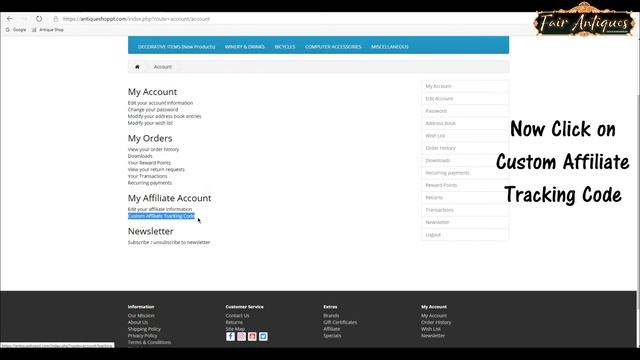This screenshot has height=360, width=640.
Task: Open Winery & Drinks menu category
Action: click(x=245, y=47)
